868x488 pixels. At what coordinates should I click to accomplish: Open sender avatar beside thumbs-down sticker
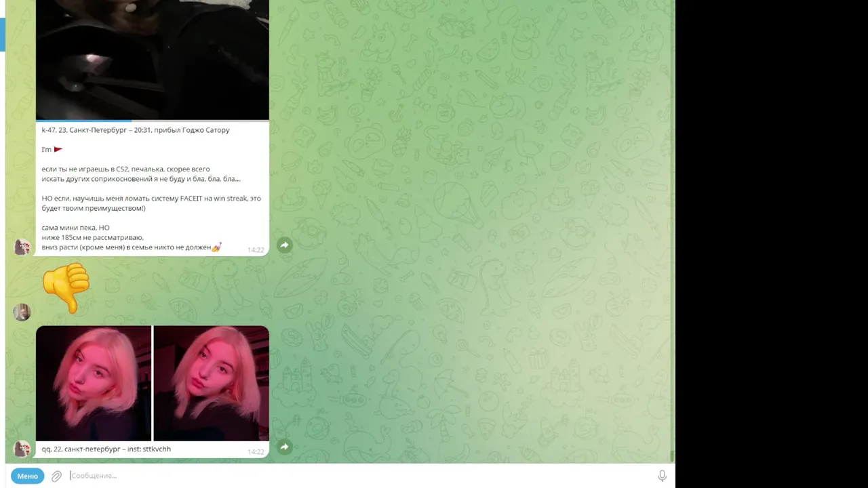point(22,312)
